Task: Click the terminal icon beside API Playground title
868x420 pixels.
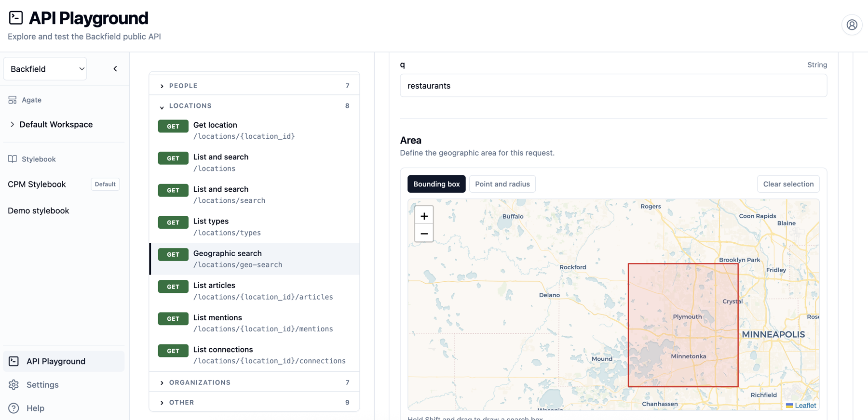Action: pyautogui.click(x=16, y=18)
